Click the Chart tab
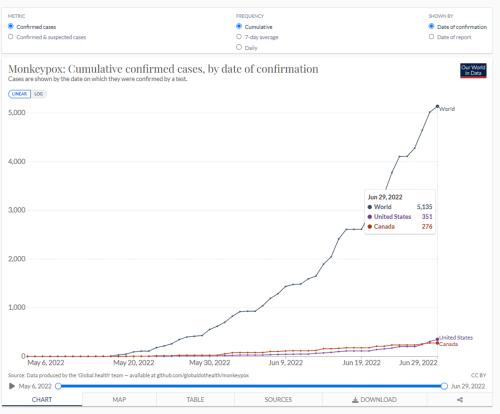Image resolution: width=500 pixels, height=414 pixels. pyautogui.click(x=42, y=399)
